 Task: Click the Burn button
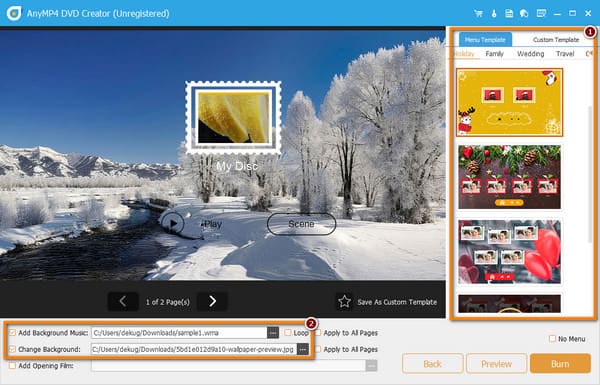click(x=560, y=364)
